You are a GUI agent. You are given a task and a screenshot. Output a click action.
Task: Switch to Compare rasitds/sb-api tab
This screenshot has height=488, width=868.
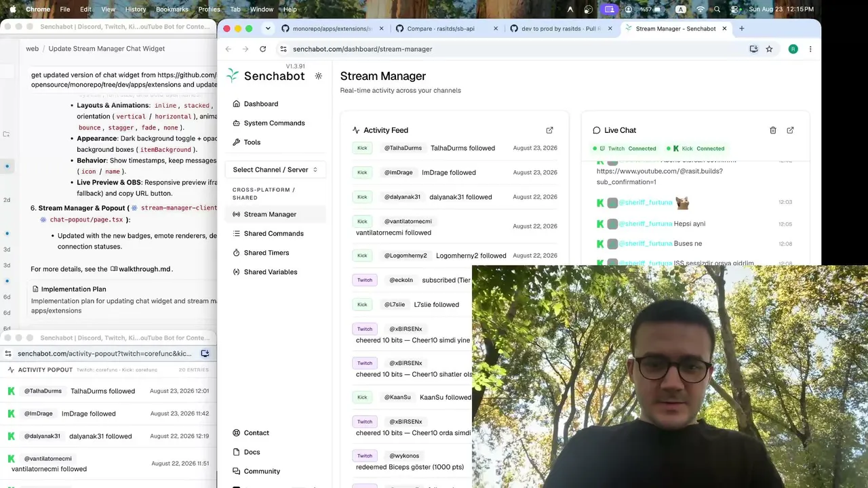[446, 28]
